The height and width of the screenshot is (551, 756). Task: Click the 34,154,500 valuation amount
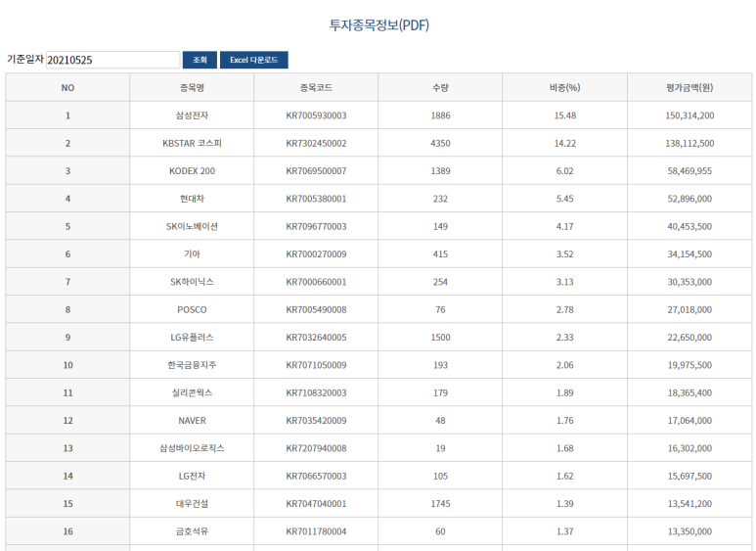coord(689,254)
